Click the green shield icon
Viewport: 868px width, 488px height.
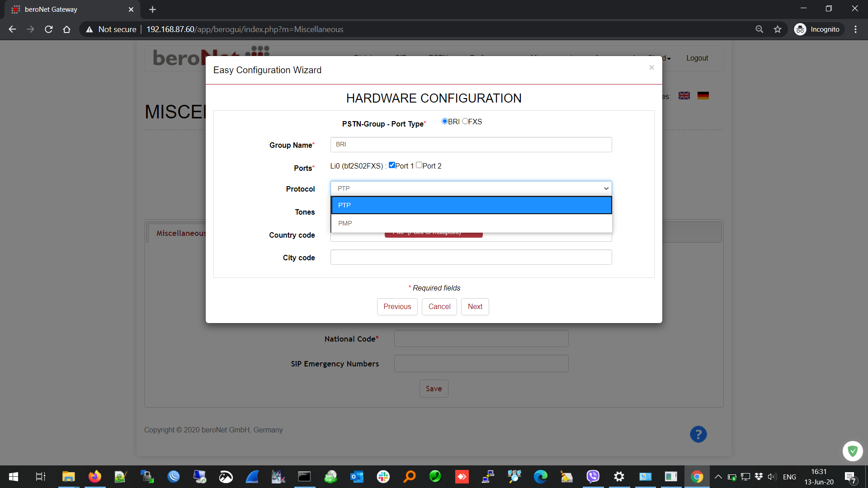853,451
